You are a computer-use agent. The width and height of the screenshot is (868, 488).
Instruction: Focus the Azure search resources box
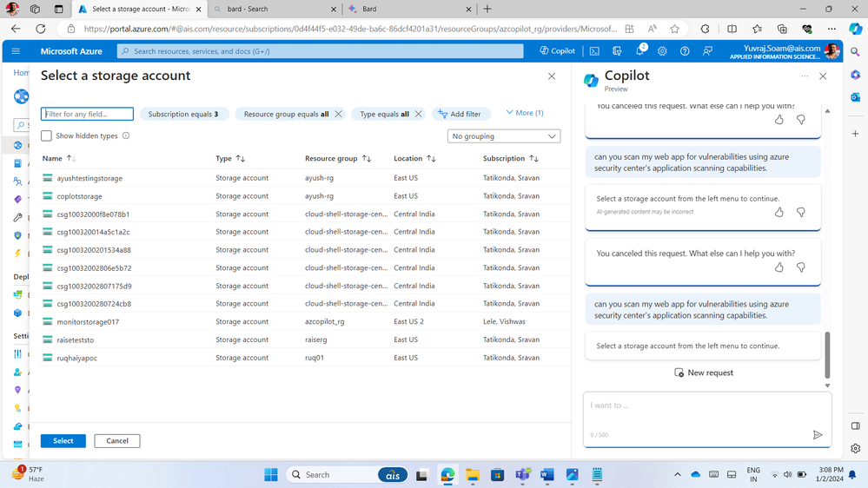pyautogui.click(x=320, y=51)
